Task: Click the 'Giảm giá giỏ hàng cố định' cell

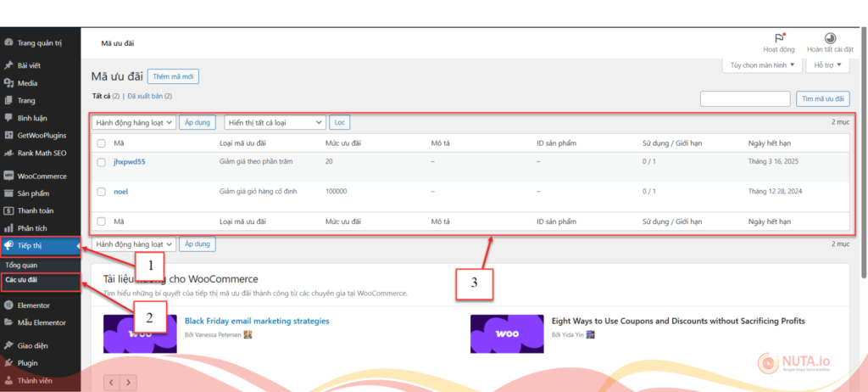Action: tap(259, 191)
